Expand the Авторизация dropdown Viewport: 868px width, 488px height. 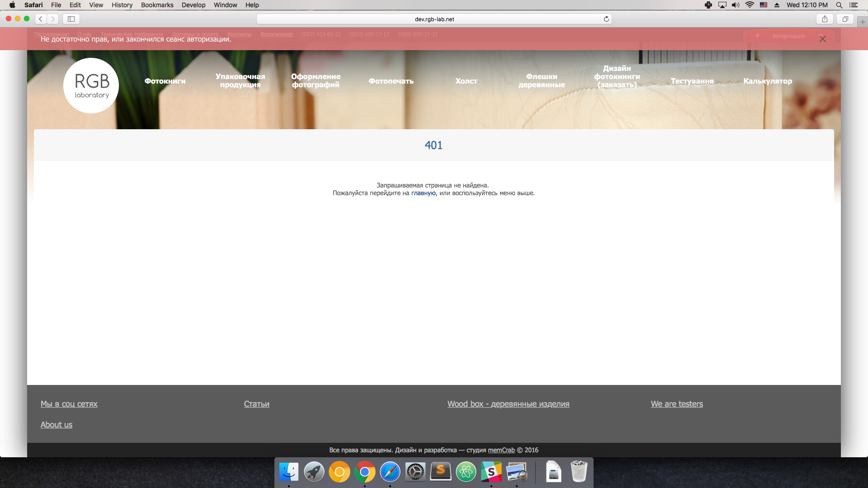(788, 36)
